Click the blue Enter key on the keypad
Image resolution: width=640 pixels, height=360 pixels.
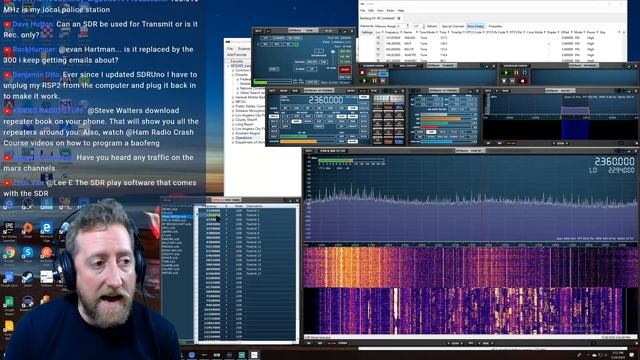pyautogui.click(x=399, y=141)
